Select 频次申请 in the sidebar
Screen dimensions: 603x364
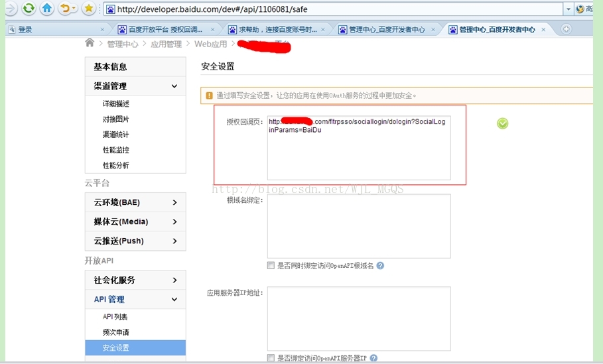(x=115, y=332)
